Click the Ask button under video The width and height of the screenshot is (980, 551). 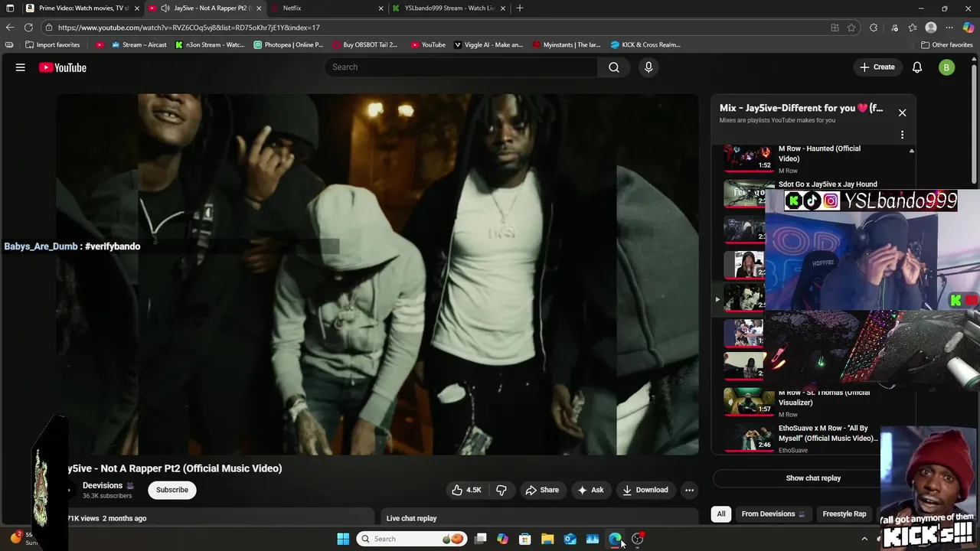pos(590,490)
